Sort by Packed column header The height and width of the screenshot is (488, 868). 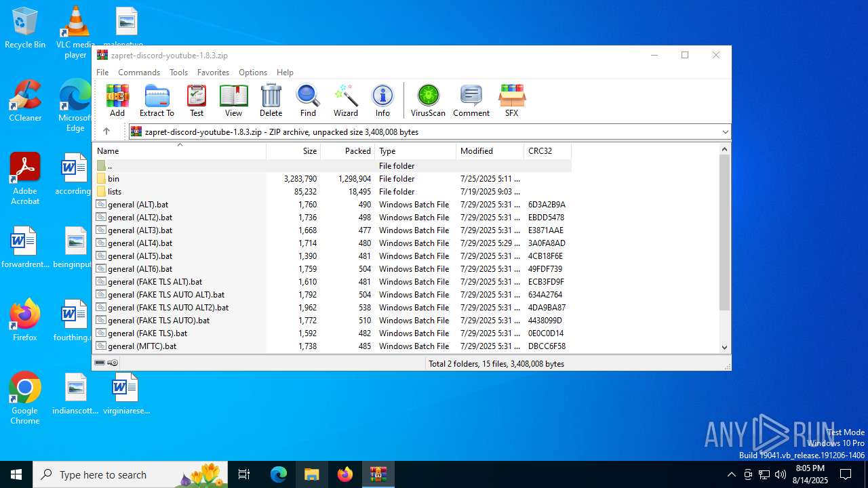(348, 150)
